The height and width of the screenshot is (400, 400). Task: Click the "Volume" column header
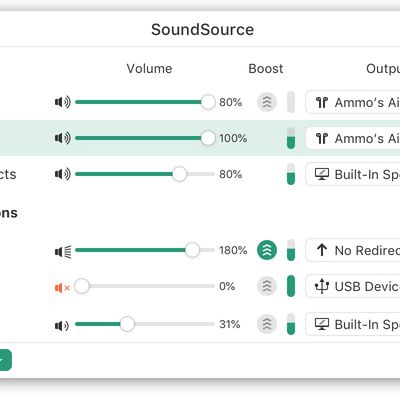149,69
